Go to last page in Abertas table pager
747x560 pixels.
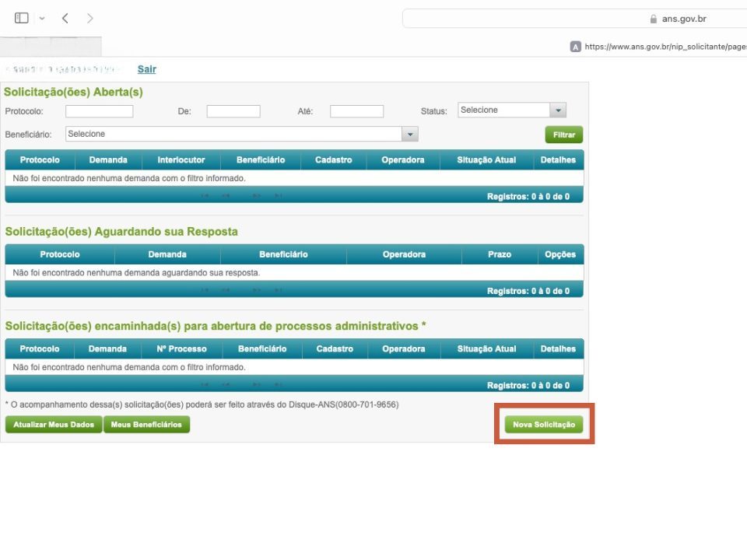click(x=278, y=197)
